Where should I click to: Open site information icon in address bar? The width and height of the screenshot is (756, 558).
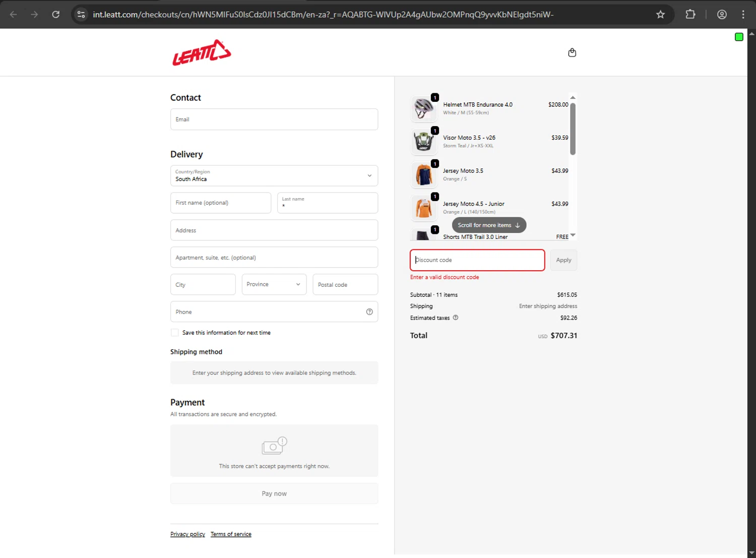point(81,14)
